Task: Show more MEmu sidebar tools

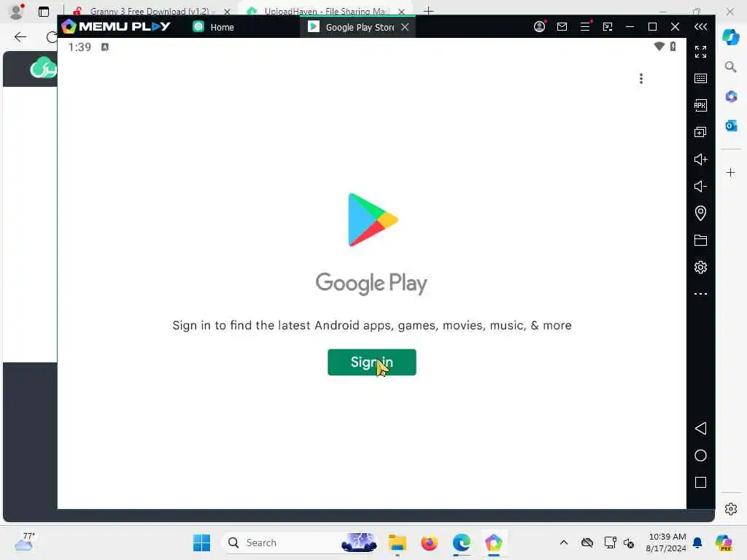Action: click(700, 294)
